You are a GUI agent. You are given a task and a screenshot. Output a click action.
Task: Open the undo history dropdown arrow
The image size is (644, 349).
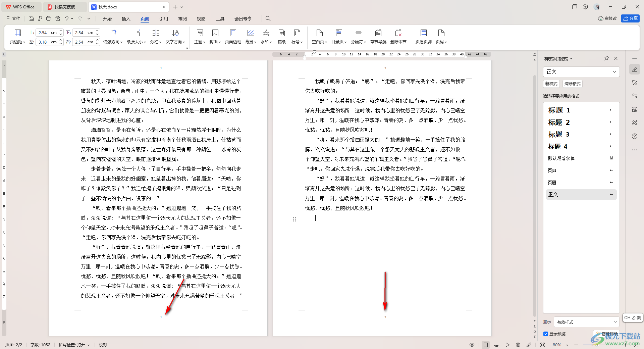coord(72,18)
